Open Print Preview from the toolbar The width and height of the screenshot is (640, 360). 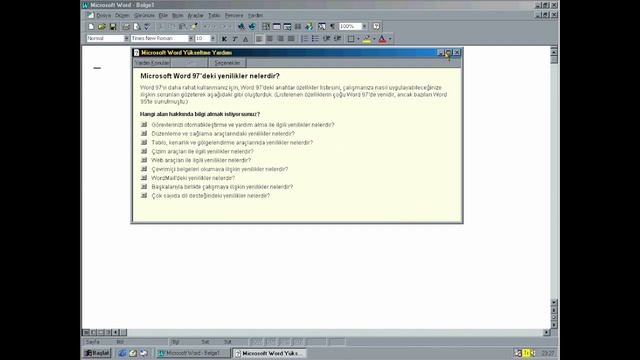tap(137, 27)
